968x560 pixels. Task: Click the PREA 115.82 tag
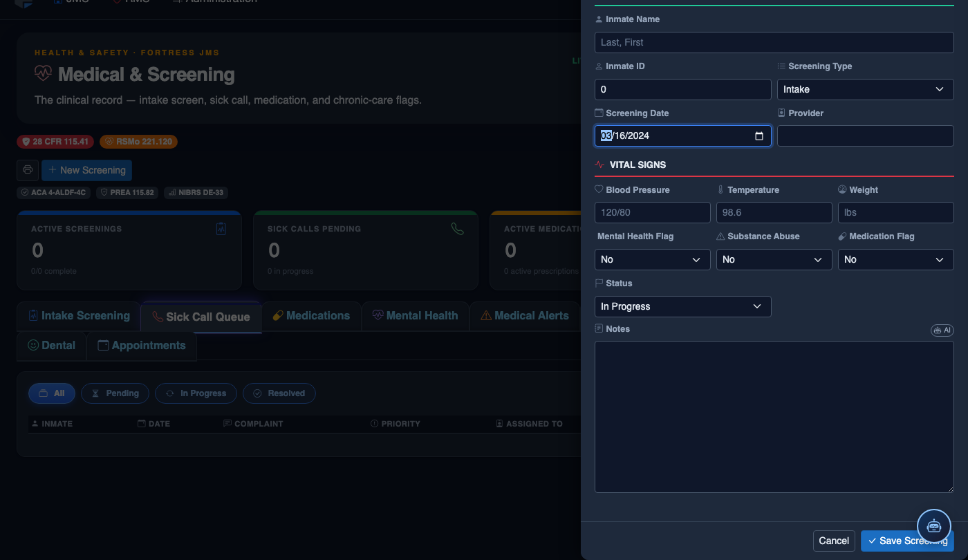coord(127,193)
